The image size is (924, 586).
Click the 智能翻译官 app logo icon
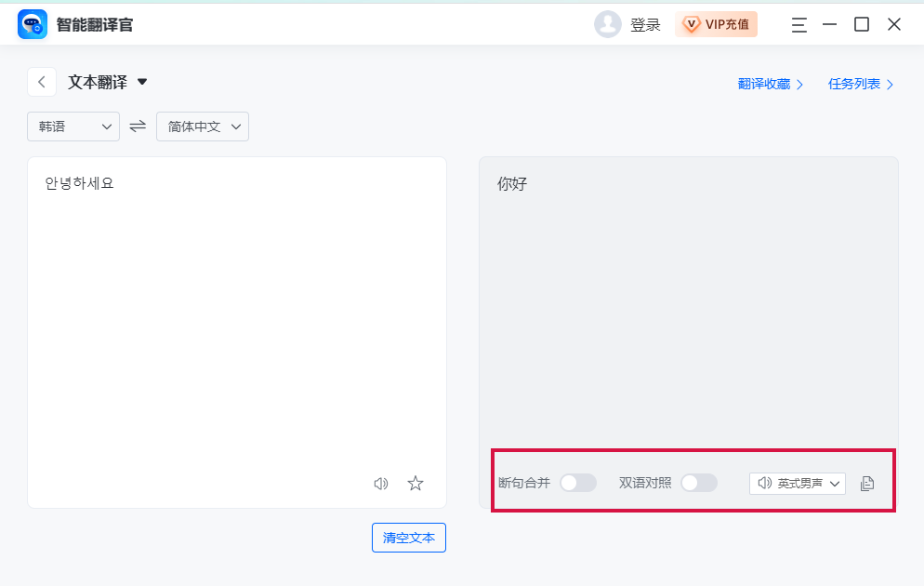[33, 24]
